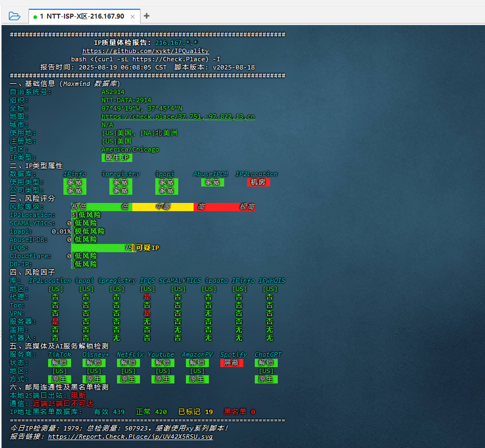The image size is (485, 448).
Task: Click the ipregistry column header in IP type section
Action: click(121, 174)
